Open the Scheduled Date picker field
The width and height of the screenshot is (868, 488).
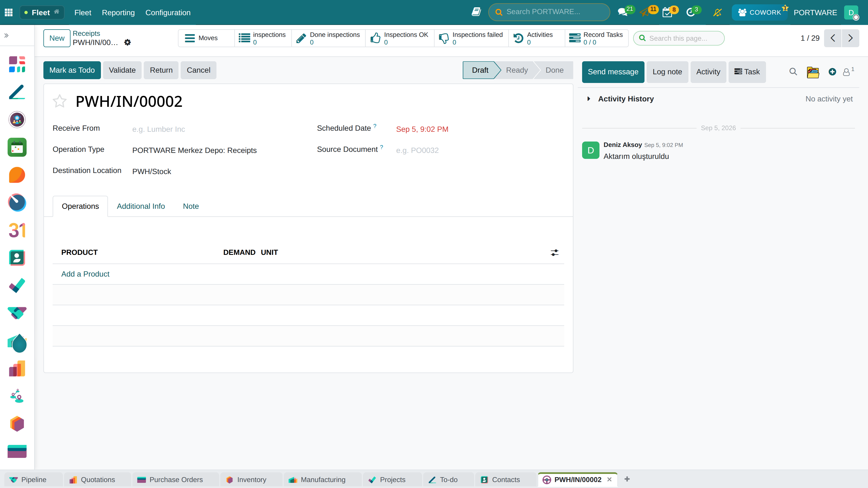point(480,129)
